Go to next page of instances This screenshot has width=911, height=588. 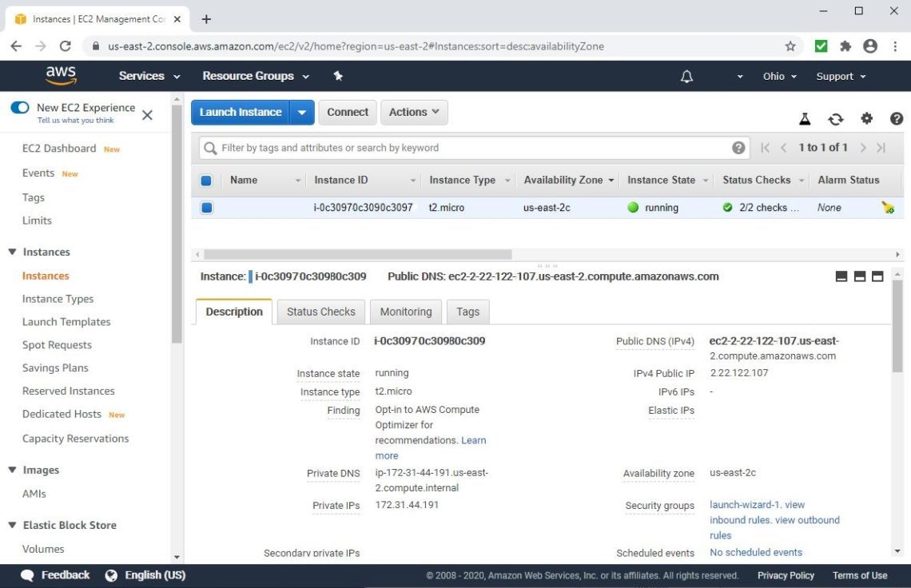pos(863,148)
